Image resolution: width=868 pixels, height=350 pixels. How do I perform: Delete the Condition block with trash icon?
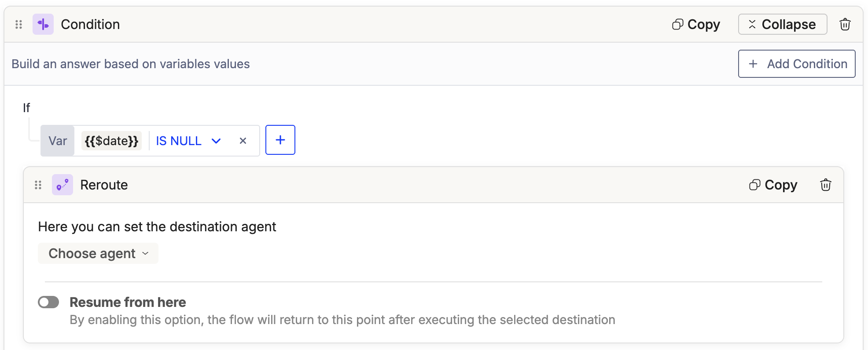tap(845, 25)
